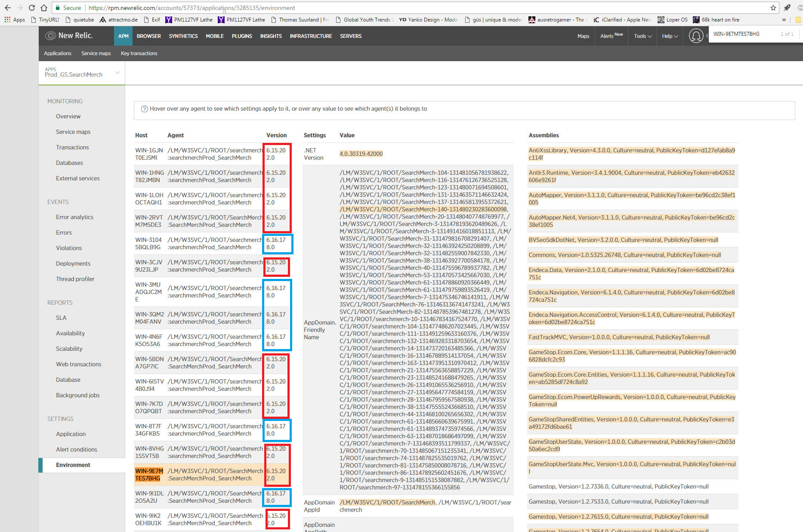
Task: Click the Gamestop Version=1.2.7336.0 assembly
Action: click(x=618, y=486)
